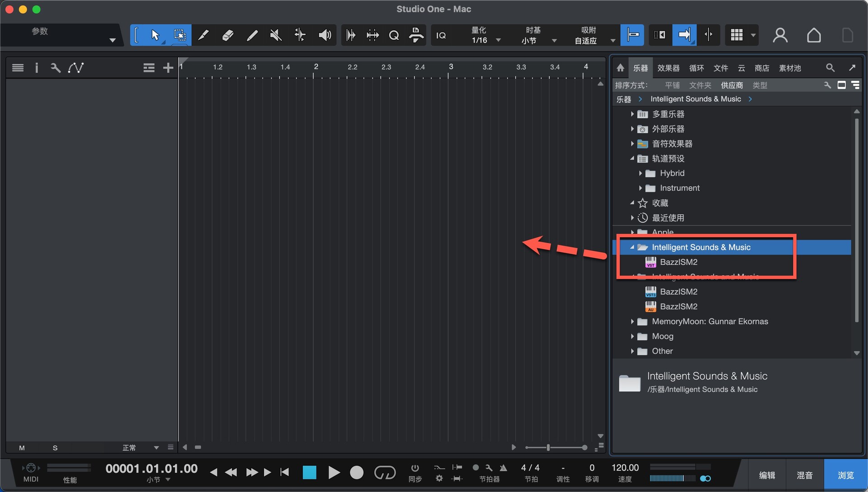The image size is (868, 492).
Task: Toggle the Loop button in transport
Action: click(x=385, y=473)
